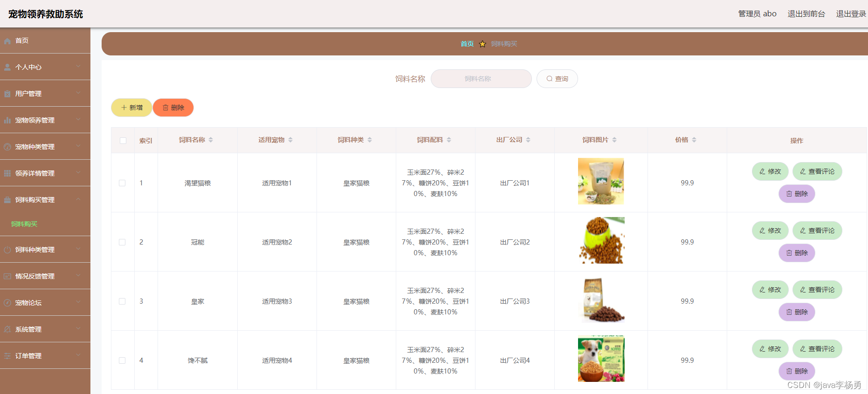Click 管理员 abo in top bar

pyautogui.click(x=757, y=14)
